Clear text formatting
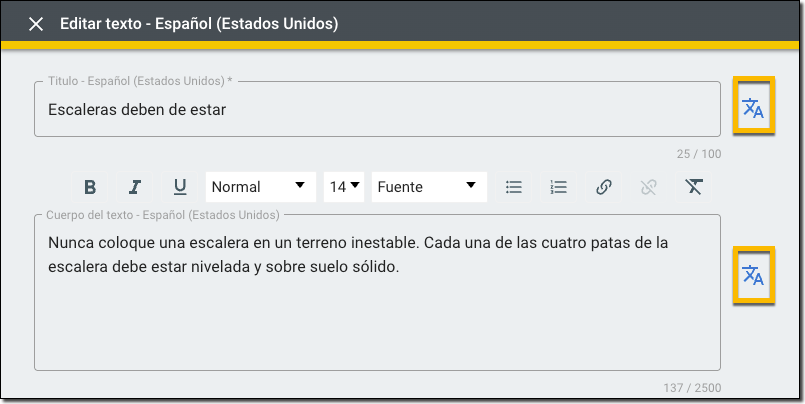The width and height of the screenshot is (805, 404). tap(694, 187)
